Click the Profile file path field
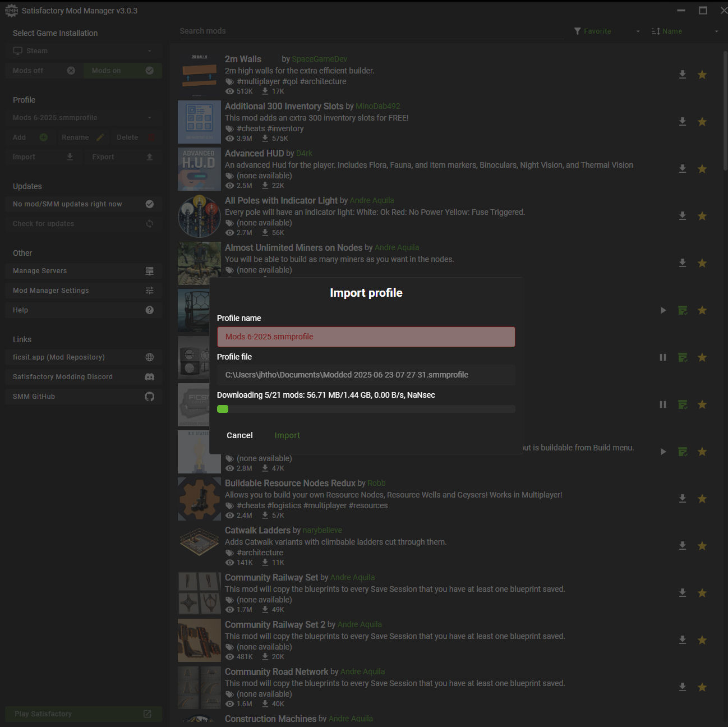The image size is (728, 727). (366, 375)
